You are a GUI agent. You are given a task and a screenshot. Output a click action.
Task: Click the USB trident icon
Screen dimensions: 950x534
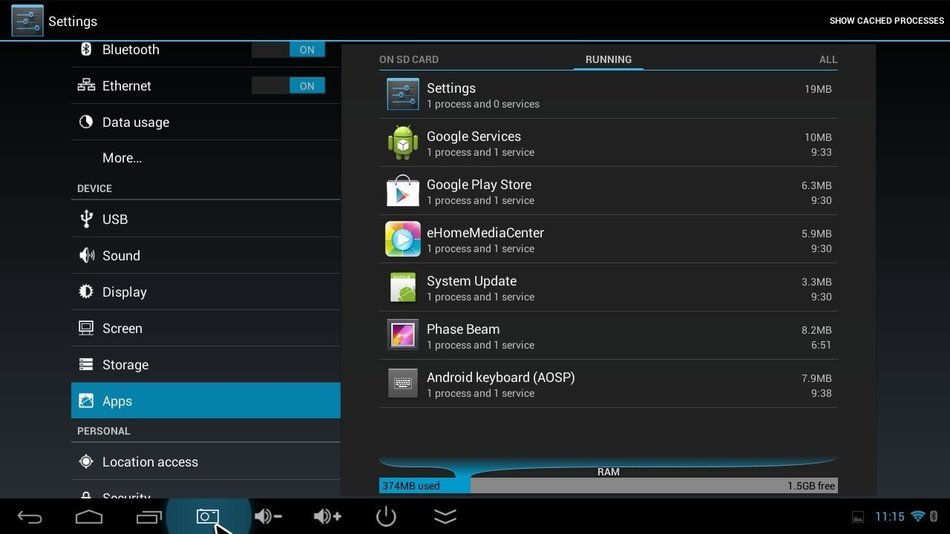(86, 219)
